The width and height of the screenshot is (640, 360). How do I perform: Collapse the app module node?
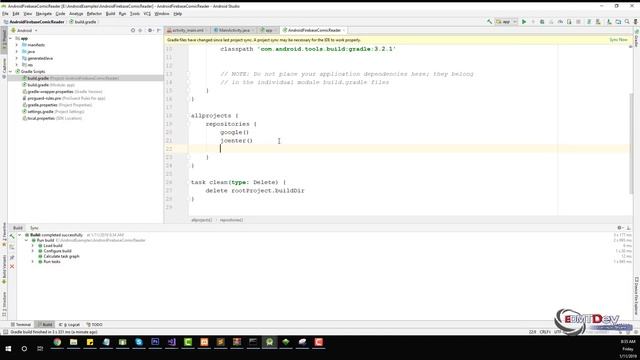(11, 38)
